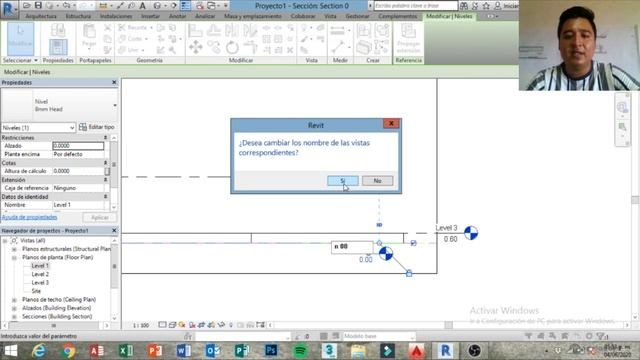This screenshot has width=640, height=360.
Task: Open the Niveles (1) filter combo
Action: click(38, 128)
